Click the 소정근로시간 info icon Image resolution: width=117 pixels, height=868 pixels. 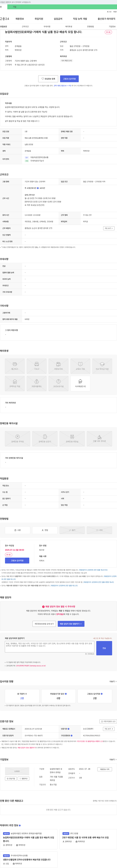tap(38, 188)
